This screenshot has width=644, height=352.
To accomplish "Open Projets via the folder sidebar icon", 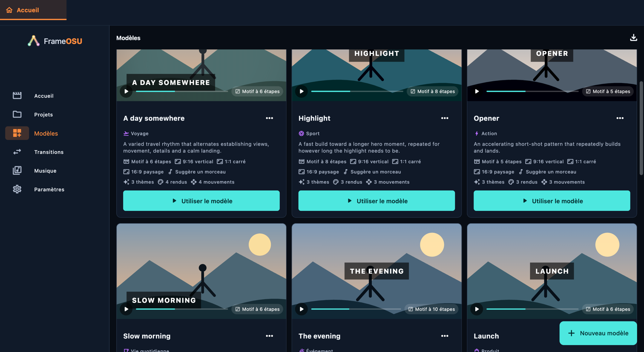I will [x=17, y=114].
